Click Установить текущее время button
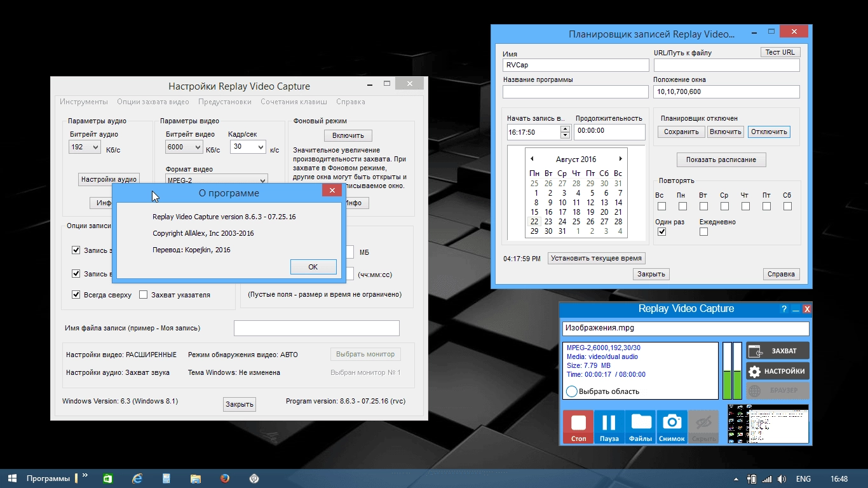 pyautogui.click(x=596, y=259)
